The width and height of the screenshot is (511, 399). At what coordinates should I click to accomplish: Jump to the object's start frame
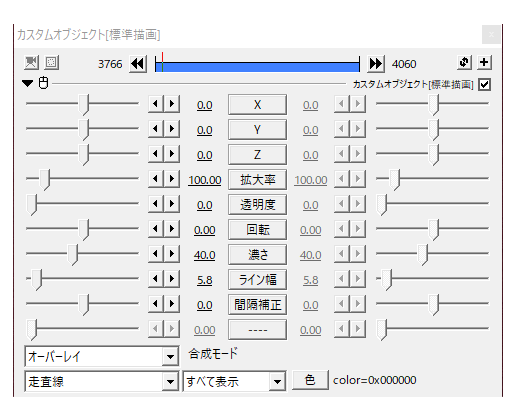point(138,63)
